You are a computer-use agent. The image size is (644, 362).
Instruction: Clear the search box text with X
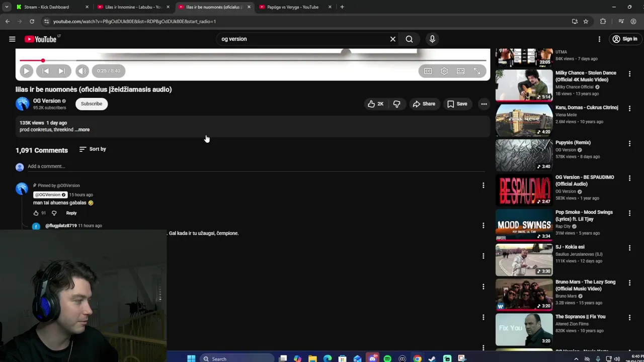(393, 39)
